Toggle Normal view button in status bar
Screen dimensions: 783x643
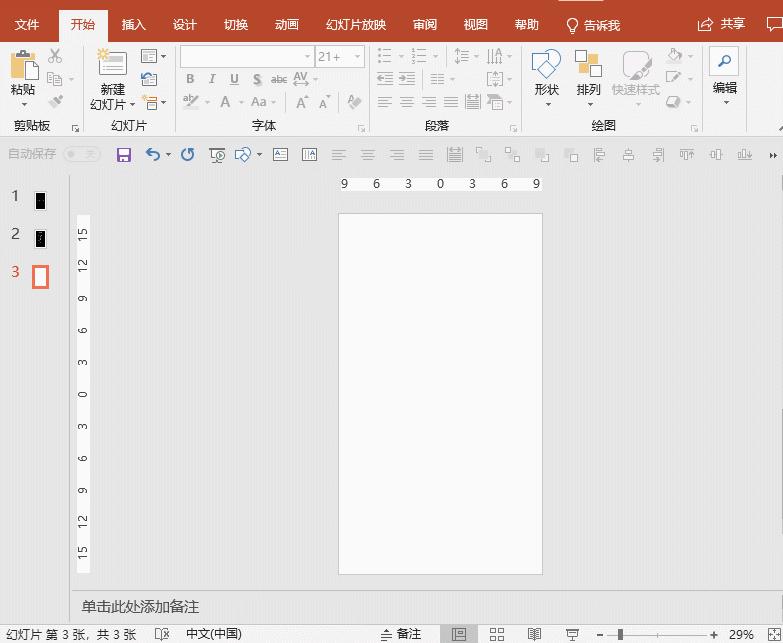[x=459, y=634]
